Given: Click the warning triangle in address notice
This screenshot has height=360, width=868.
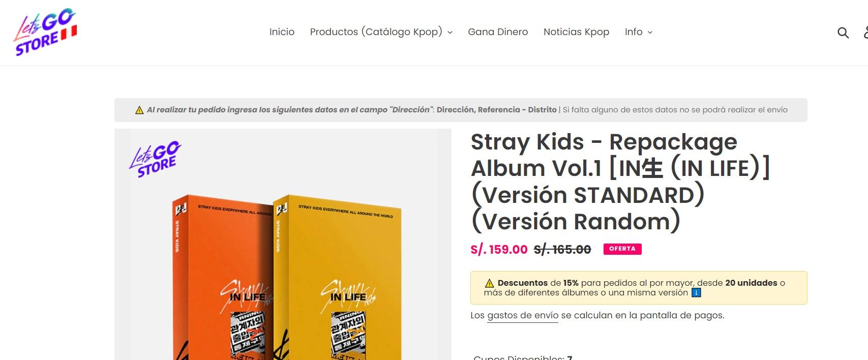Looking at the screenshot, I should (139, 110).
